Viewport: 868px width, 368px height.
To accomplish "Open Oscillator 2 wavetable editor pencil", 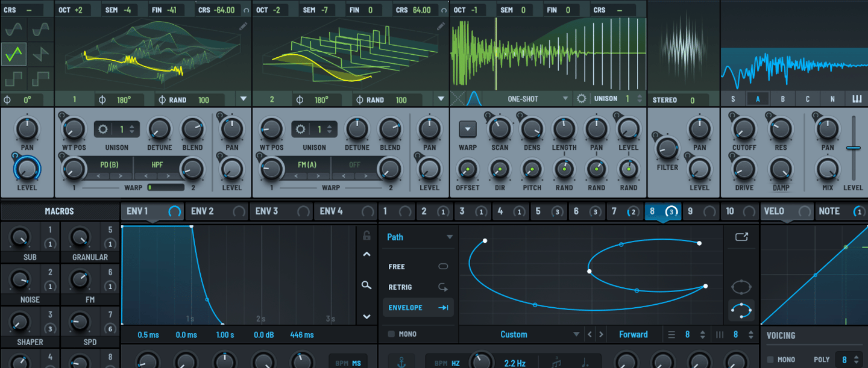I will 441,26.
